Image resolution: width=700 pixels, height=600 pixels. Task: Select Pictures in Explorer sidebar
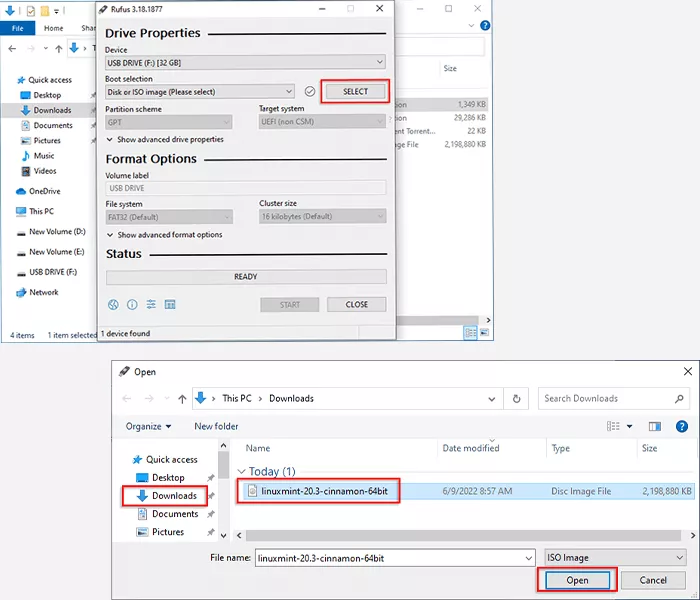[x=41, y=141]
